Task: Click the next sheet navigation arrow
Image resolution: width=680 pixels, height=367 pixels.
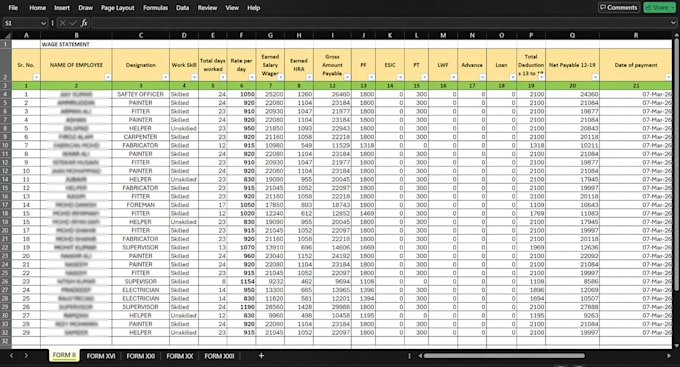Action: (x=26, y=356)
